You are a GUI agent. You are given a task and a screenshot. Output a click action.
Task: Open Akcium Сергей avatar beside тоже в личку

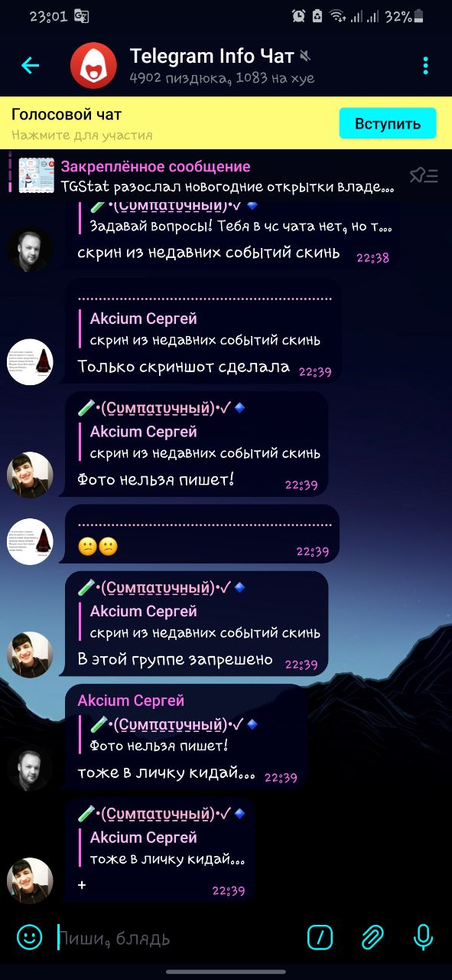[x=30, y=768]
